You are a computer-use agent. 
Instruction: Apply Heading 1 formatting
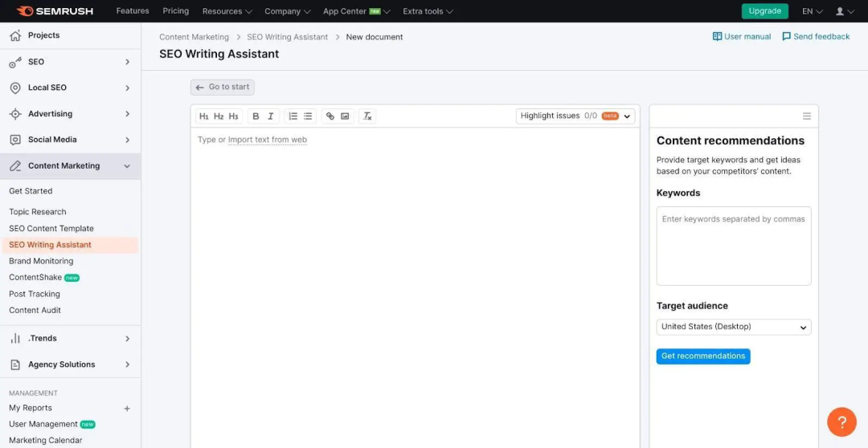(x=204, y=116)
